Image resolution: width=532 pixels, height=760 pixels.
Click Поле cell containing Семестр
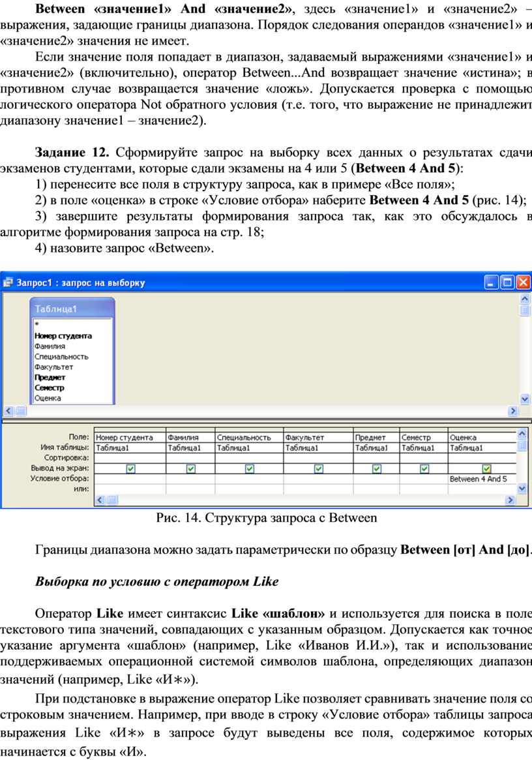click(424, 437)
